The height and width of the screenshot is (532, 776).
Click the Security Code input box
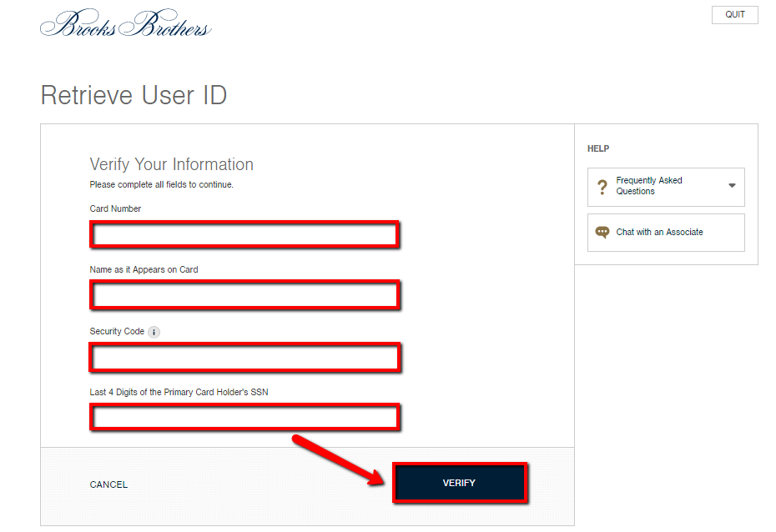pos(244,357)
